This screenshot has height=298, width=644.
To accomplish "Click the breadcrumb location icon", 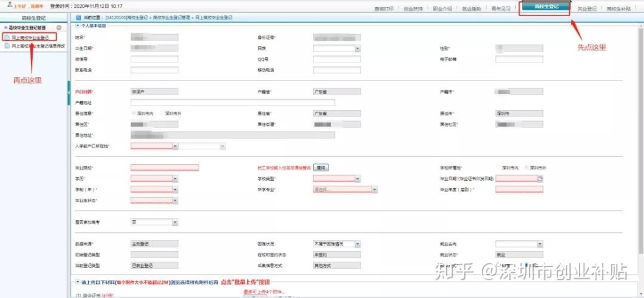I will [x=79, y=17].
